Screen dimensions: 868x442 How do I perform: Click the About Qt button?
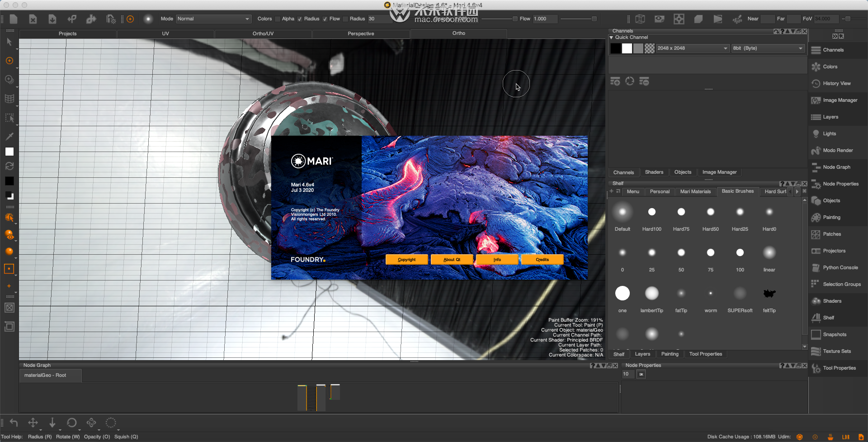pyautogui.click(x=452, y=259)
